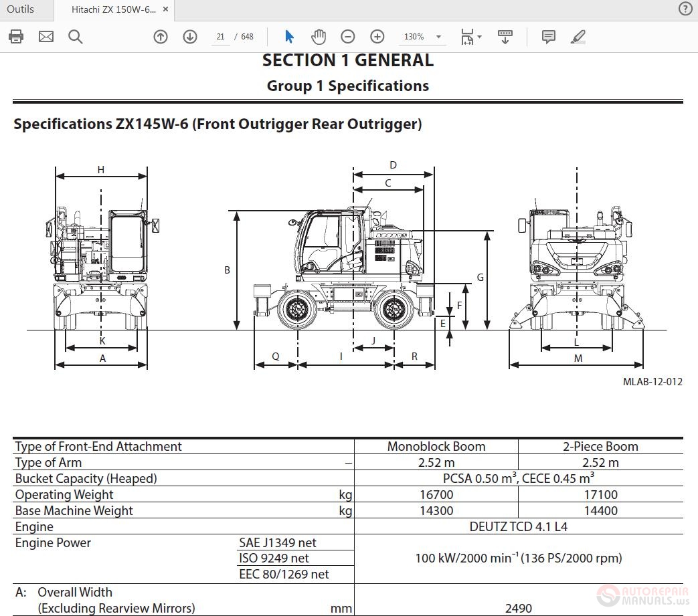The image size is (698, 616).
Task: Click base weight value 14400
Action: (x=600, y=510)
